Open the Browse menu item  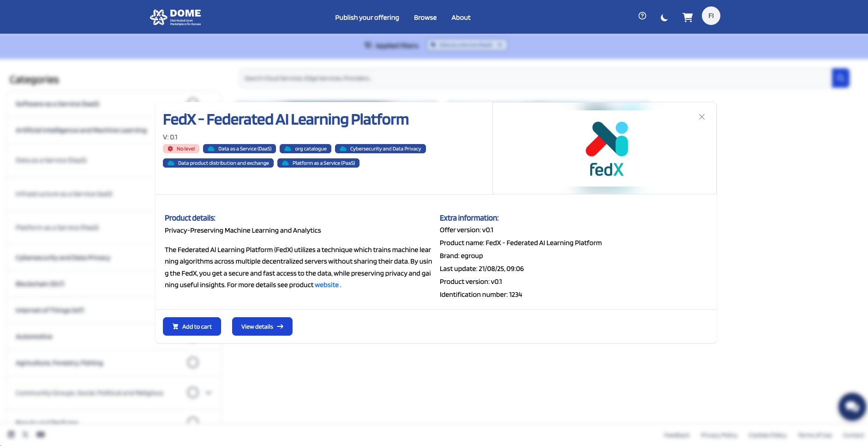pos(425,18)
